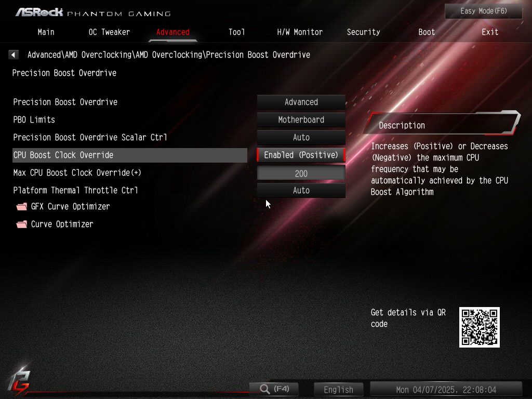Open the Curve Optimizer folder icon
This screenshot has height=399, width=532.
coord(22,224)
